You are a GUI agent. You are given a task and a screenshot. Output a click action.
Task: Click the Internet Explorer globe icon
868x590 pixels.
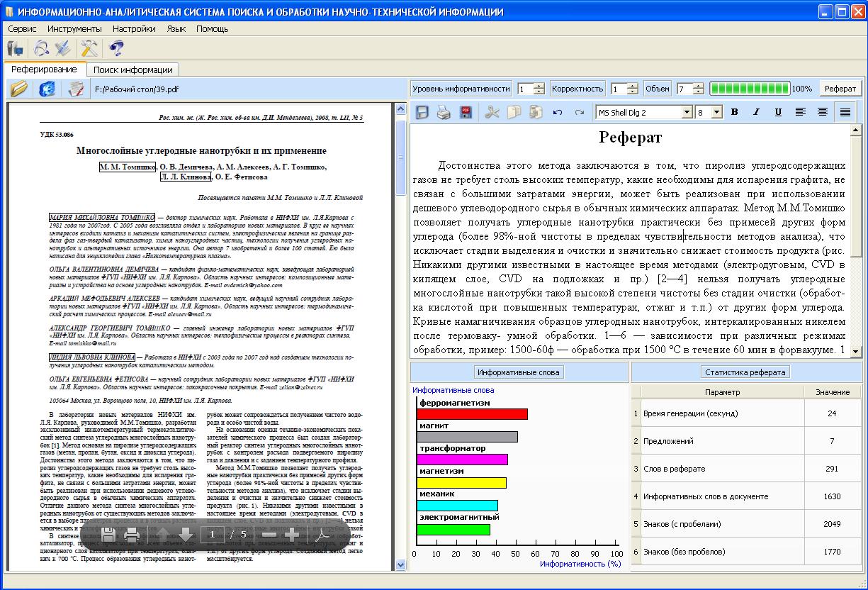[47, 89]
